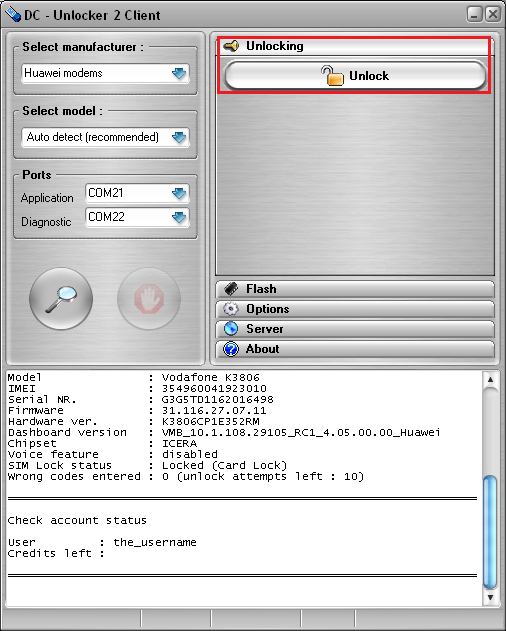Click the question mark icon beside About
Screen dimensions: 506x631
tap(231, 349)
